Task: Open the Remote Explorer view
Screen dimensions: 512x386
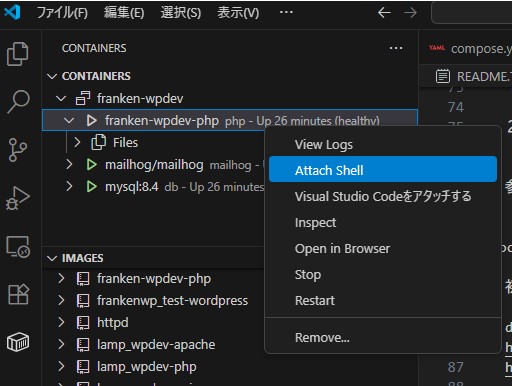Action: [x=18, y=247]
